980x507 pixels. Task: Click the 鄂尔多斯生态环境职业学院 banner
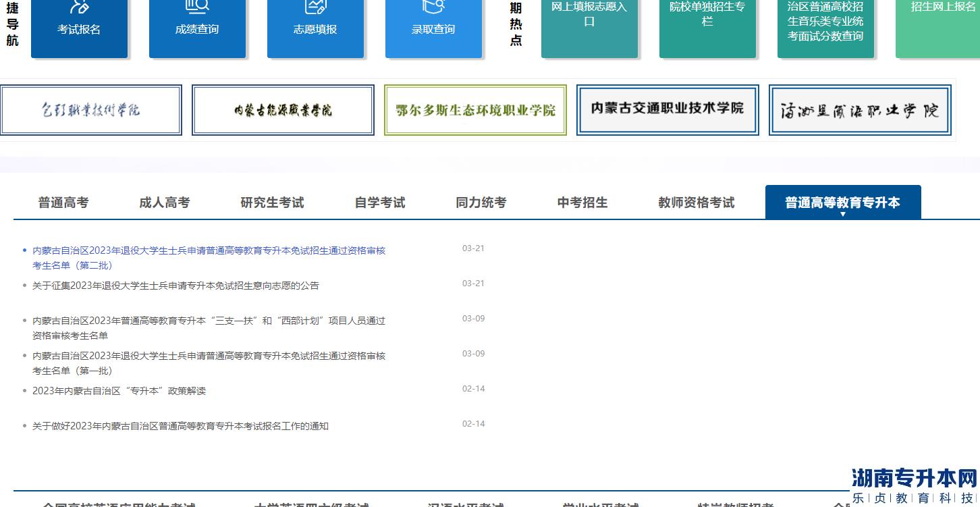[x=475, y=110]
